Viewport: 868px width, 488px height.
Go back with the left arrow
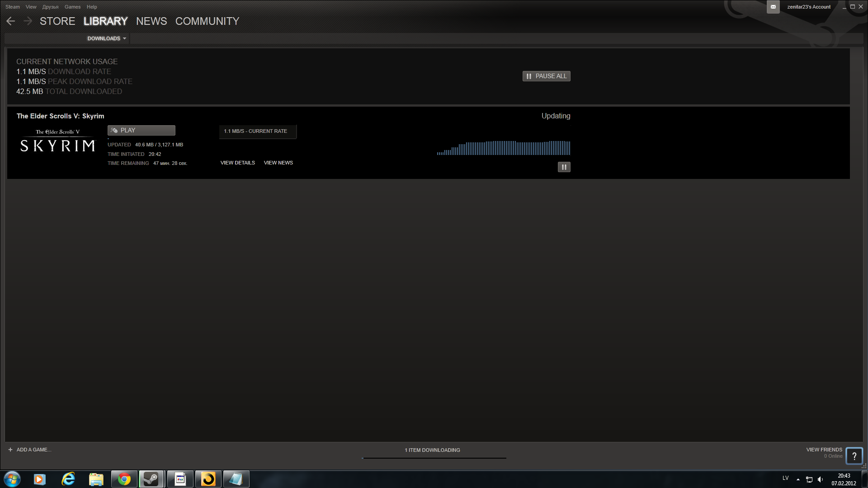pos(11,21)
